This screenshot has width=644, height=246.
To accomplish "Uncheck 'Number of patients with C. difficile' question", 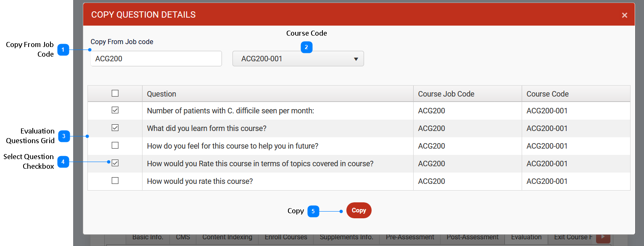I will pyautogui.click(x=115, y=110).
